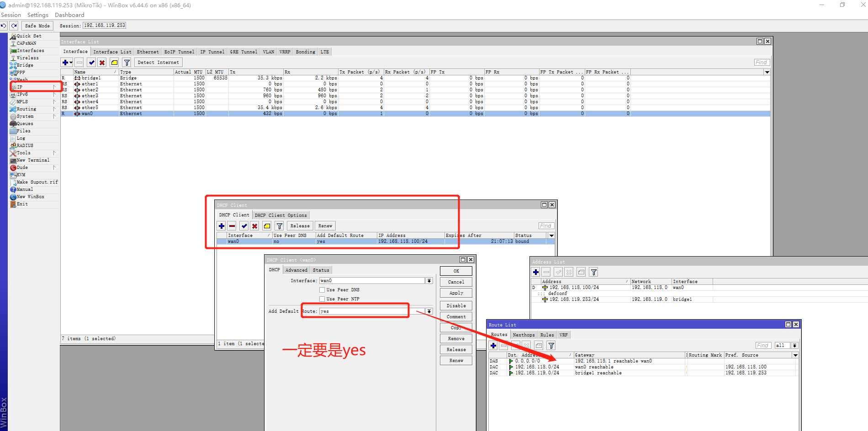Switch to the Advanced tab in DHCP Client wan0
The height and width of the screenshot is (431, 868).
tap(296, 270)
